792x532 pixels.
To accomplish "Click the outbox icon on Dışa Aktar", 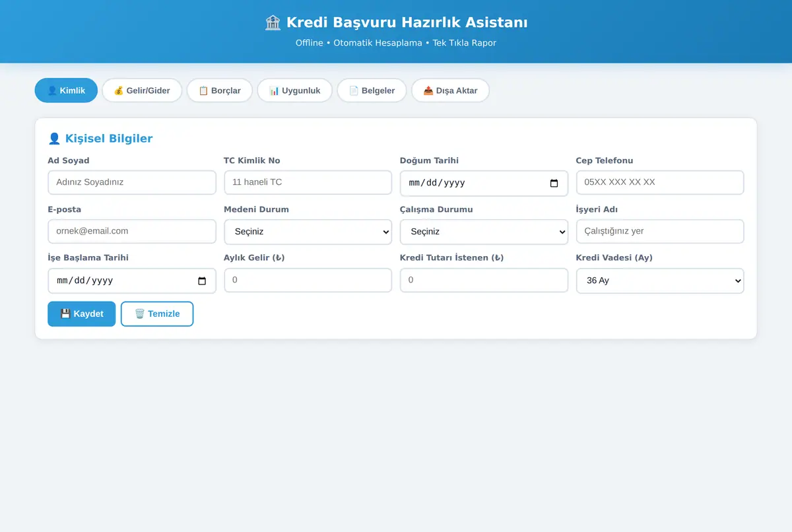I will pyautogui.click(x=428, y=90).
